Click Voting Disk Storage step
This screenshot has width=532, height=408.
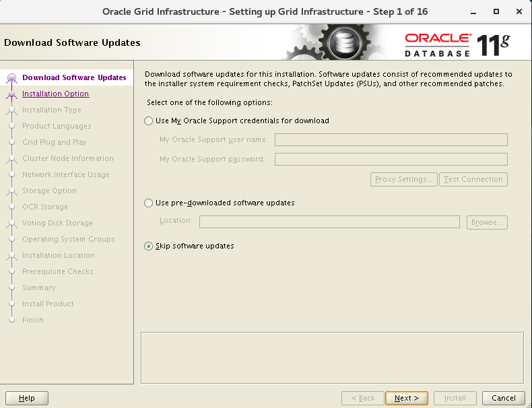[57, 223]
